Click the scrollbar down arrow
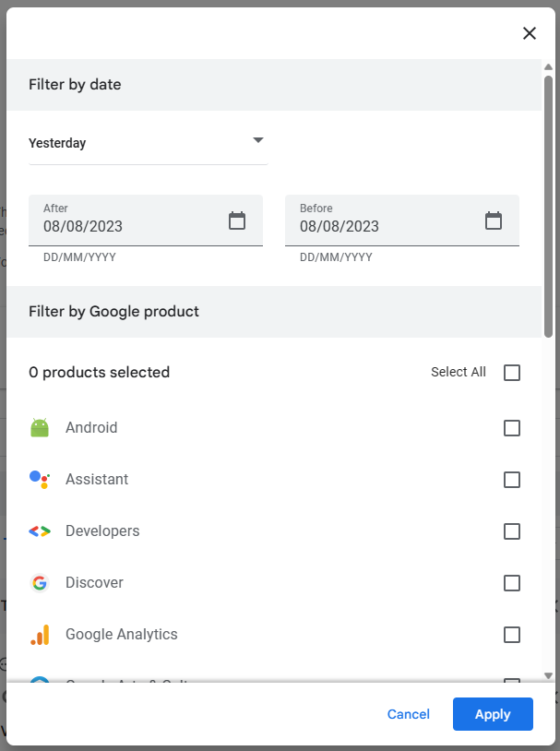The image size is (560, 751). coord(549,675)
